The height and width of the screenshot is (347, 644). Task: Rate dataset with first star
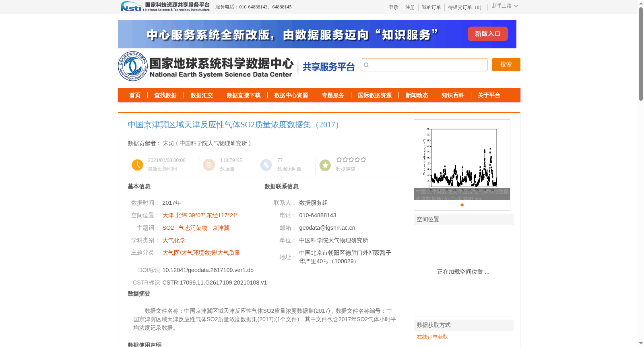pyautogui.click(x=339, y=160)
